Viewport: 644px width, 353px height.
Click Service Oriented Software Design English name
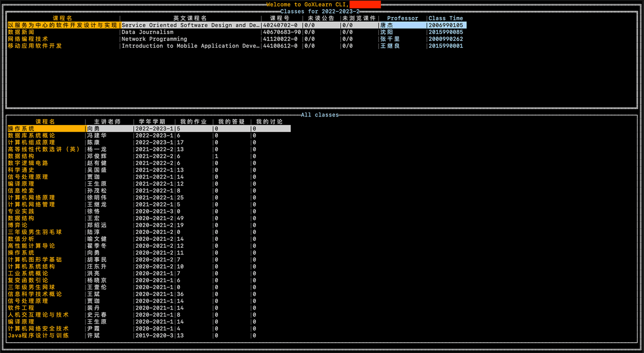click(x=191, y=25)
